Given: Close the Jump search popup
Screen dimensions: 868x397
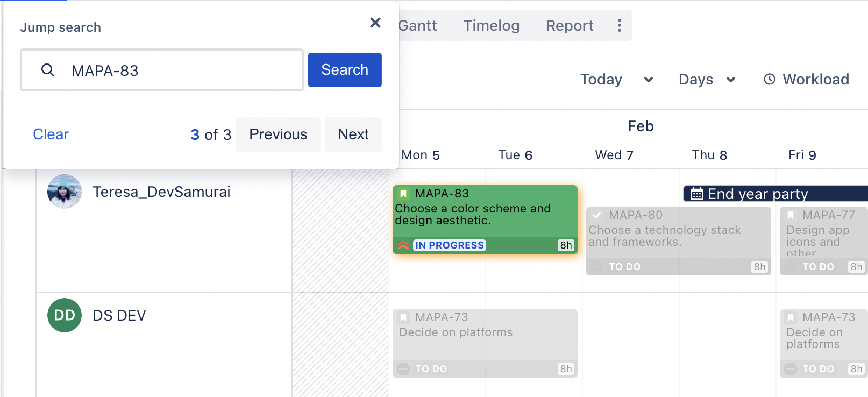Looking at the screenshot, I should [x=375, y=23].
